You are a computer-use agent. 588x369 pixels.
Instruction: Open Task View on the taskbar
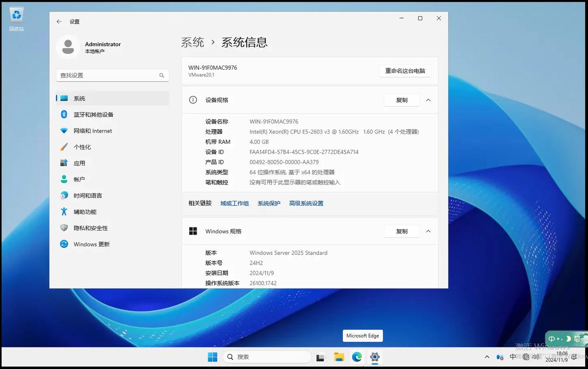[320, 357]
